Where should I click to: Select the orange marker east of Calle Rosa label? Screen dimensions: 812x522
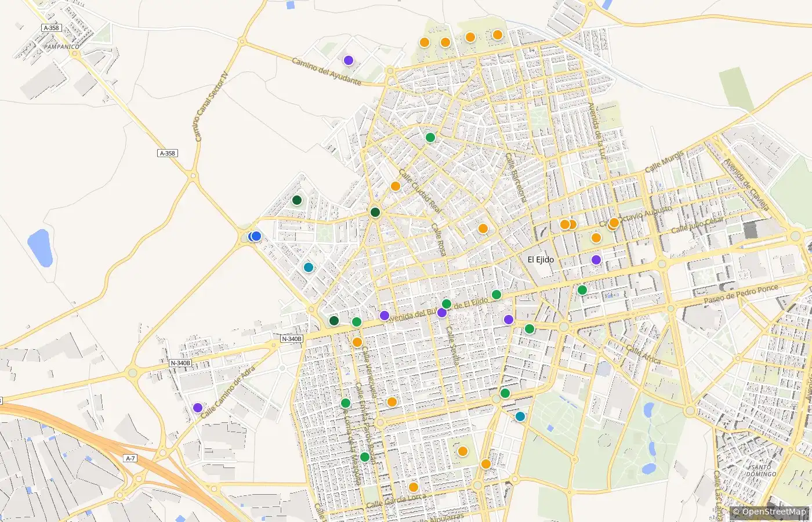click(483, 229)
